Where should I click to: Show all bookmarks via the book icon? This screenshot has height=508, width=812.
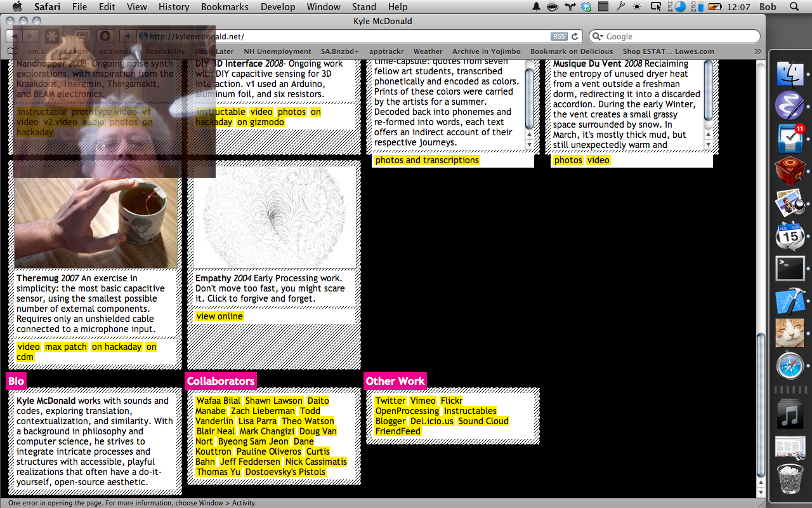(13, 51)
